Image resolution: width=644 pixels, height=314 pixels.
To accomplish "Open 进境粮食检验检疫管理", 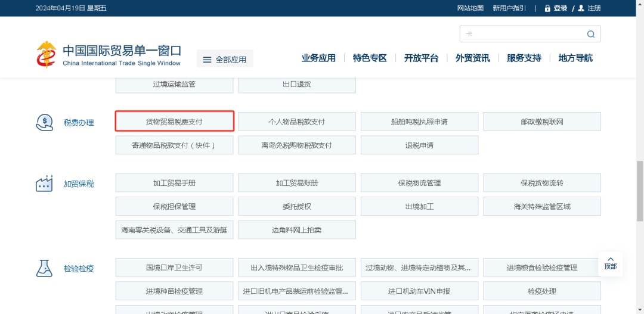I will (x=542, y=268).
